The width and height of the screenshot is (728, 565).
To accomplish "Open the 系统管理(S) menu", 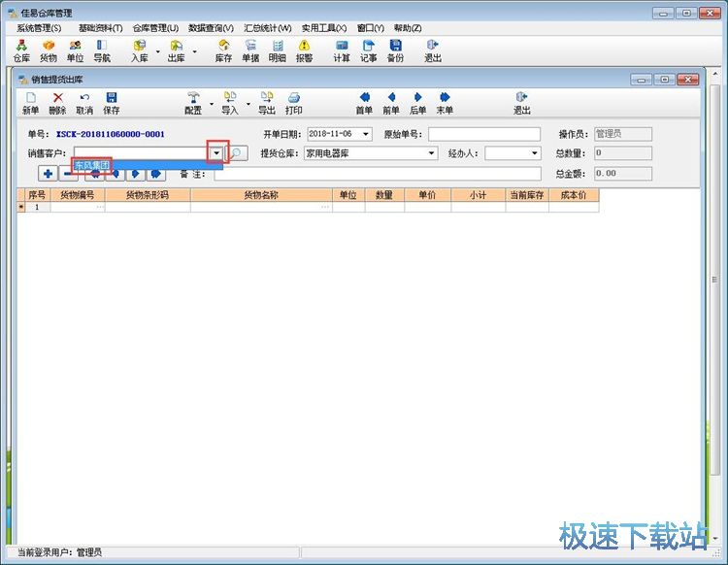I will pos(39,28).
